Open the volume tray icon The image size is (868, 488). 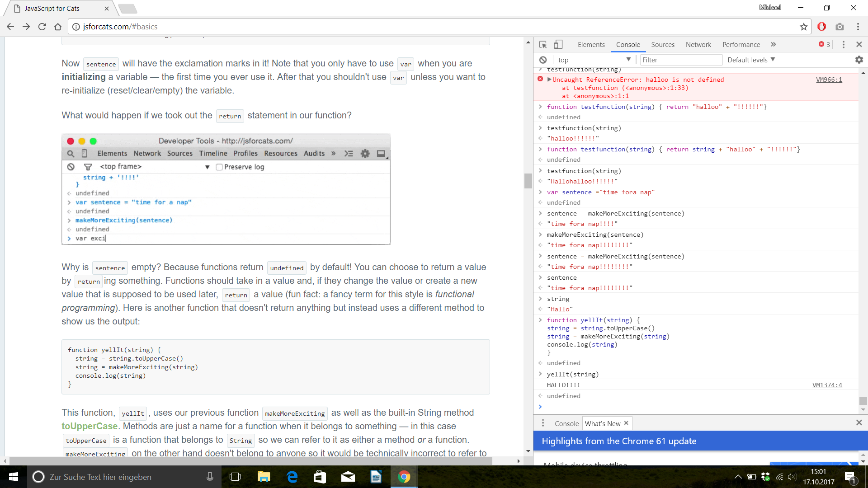tap(792, 477)
